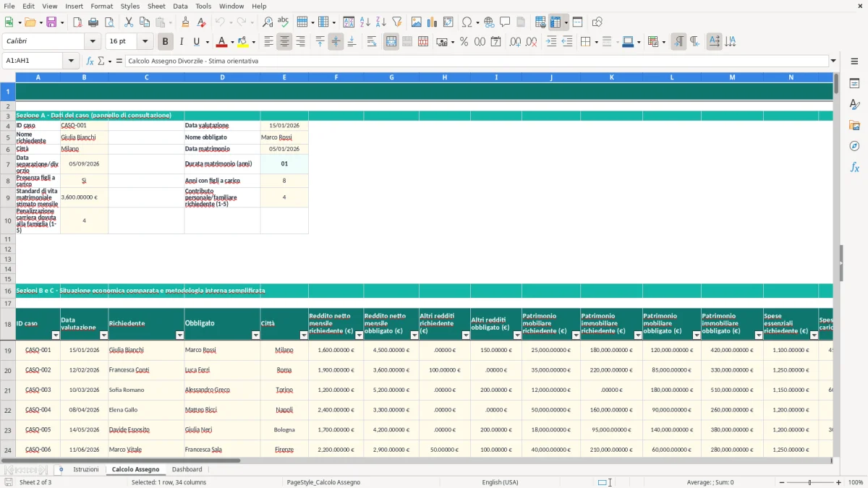Click the Merge and Center Cells icon
The image size is (868, 488).
(391, 42)
